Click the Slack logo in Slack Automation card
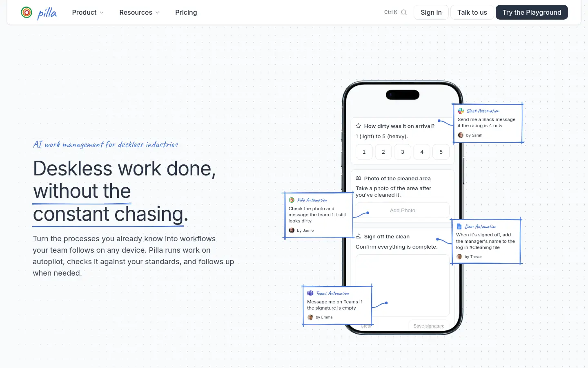 (461, 111)
